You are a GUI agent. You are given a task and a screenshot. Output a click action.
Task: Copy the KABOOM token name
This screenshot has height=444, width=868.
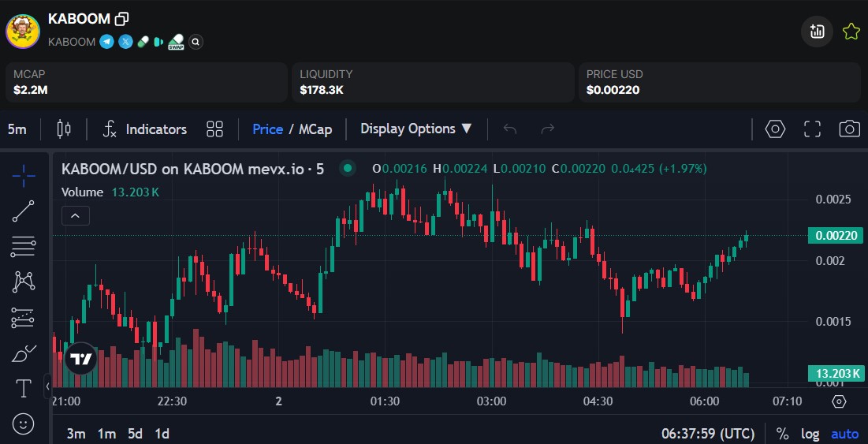[x=121, y=19]
